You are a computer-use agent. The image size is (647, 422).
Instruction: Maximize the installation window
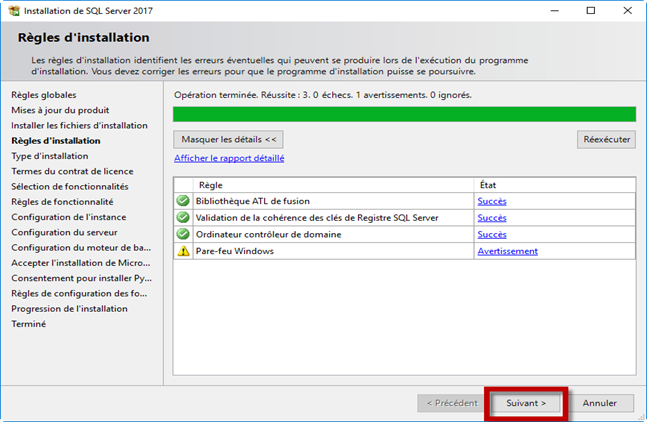[591, 11]
